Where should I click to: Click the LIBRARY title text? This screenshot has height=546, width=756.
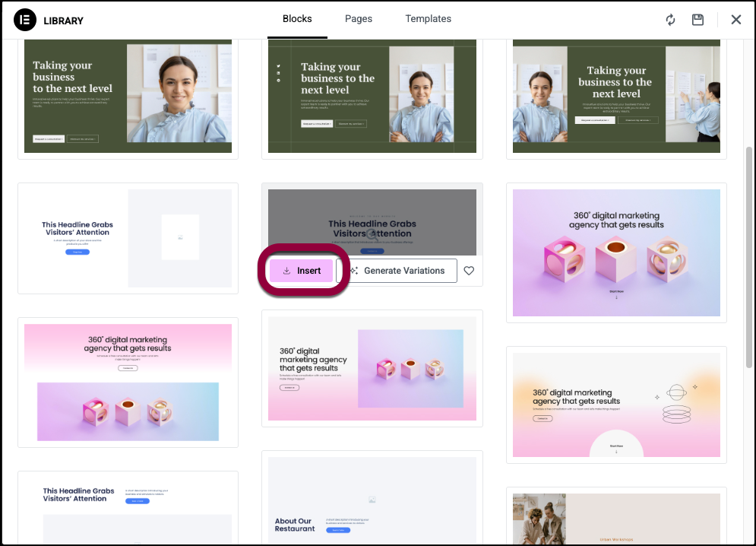[63, 21]
